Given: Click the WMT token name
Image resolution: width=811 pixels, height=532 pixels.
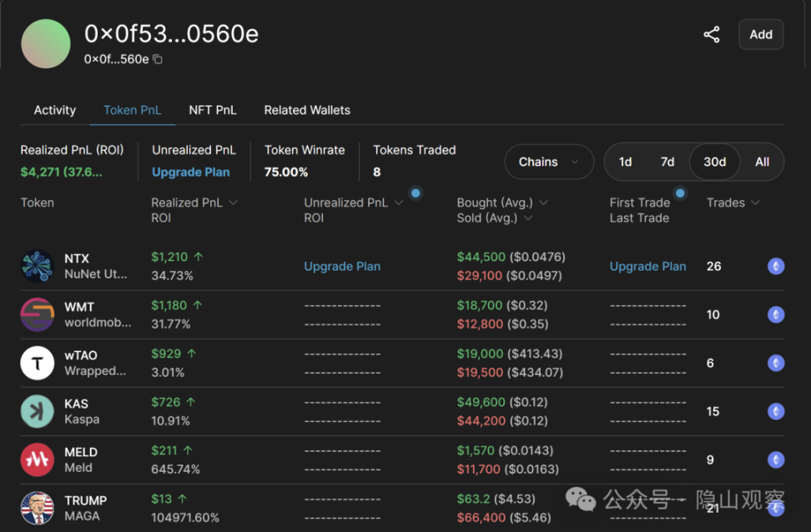Looking at the screenshot, I should pyautogui.click(x=79, y=307).
